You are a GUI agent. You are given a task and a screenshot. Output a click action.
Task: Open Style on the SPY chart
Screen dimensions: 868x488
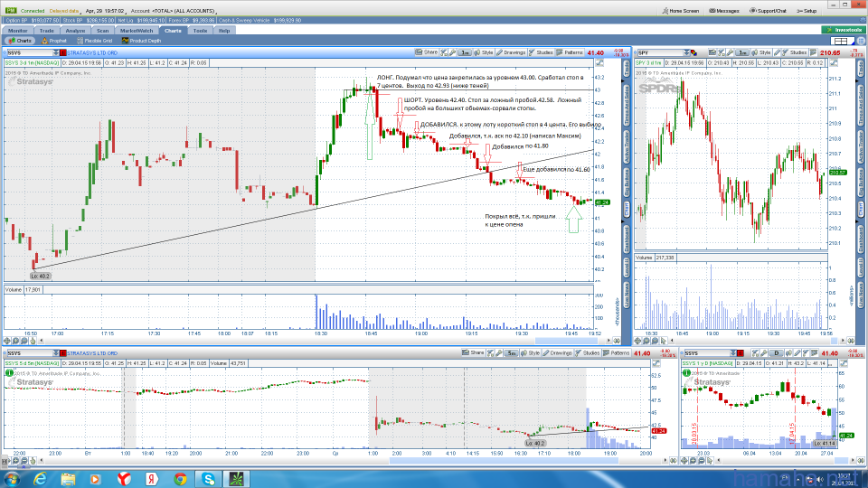761,52
